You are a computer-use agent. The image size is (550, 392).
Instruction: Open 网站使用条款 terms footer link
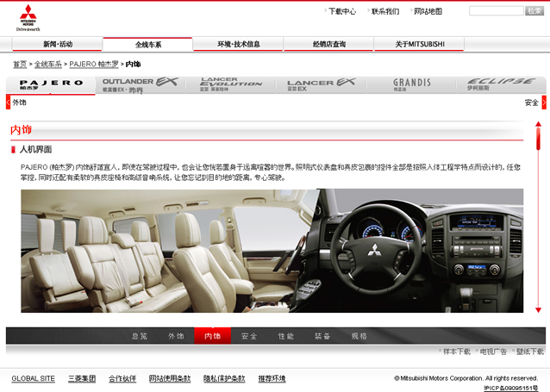coord(170,379)
